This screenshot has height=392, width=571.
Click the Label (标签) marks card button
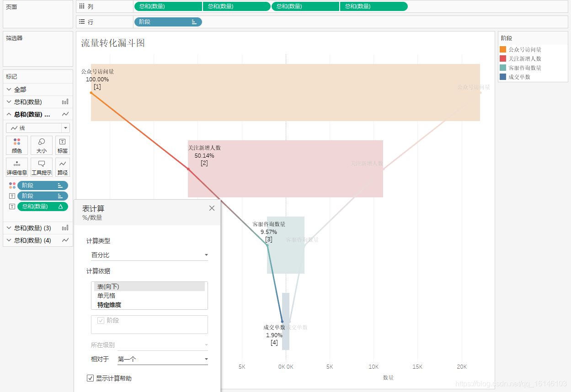pos(63,145)
